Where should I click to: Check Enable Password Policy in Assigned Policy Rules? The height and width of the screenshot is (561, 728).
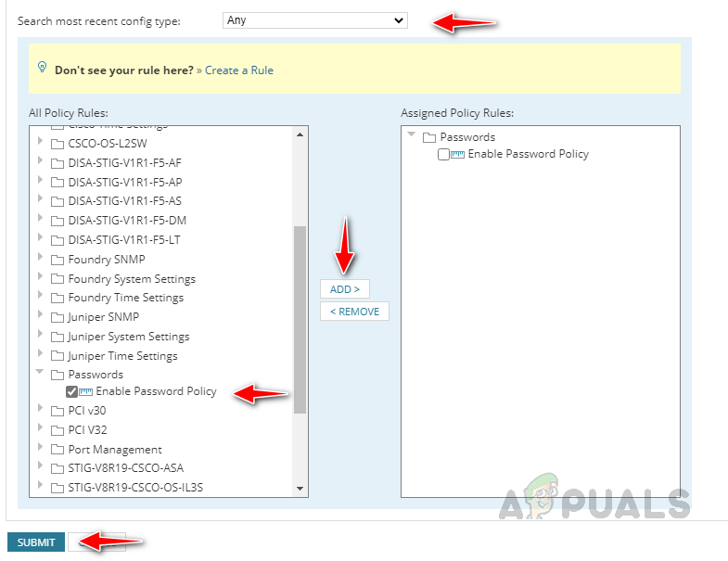tap(443, 154)
